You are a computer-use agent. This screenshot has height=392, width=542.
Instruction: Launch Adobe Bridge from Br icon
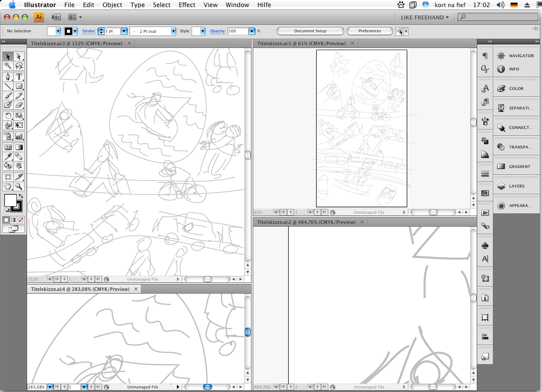tap(56, 17)
